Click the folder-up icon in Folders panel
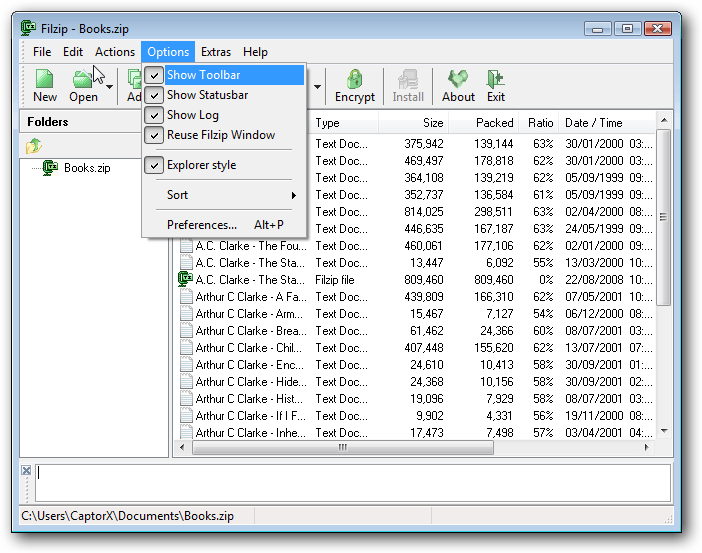Image resolution: width=702 pixels, height=553 pixels. (x=34, y=146)
